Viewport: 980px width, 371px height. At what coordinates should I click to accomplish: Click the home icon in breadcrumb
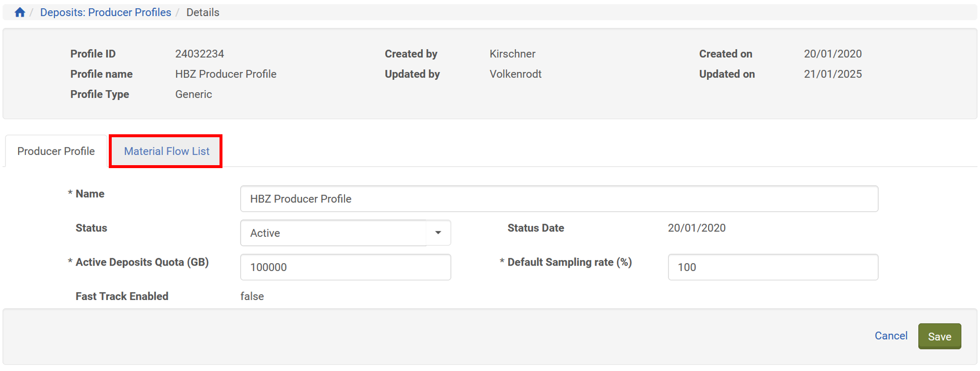[20, 12]
